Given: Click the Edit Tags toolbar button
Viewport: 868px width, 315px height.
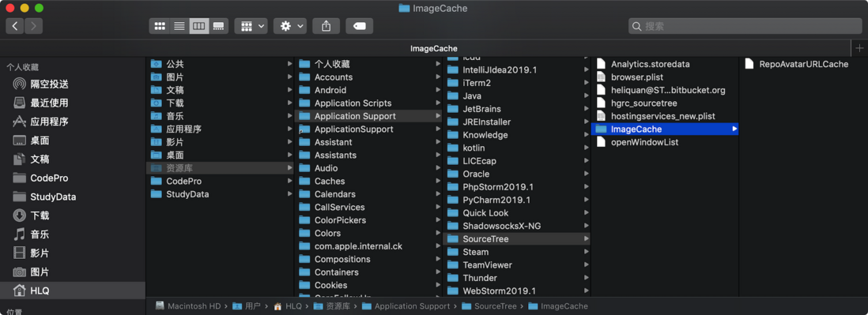Looking at the screenshot, I should coord(359,26).
